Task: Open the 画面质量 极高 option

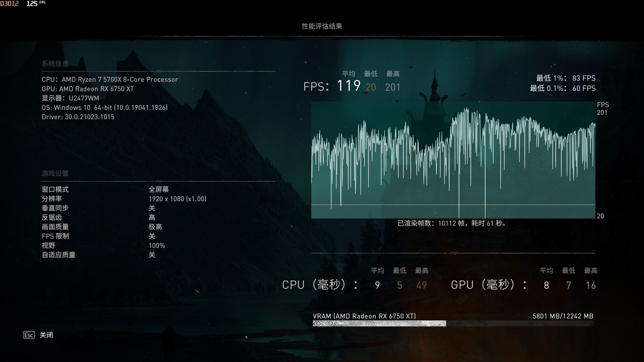Action: [155, 227]
